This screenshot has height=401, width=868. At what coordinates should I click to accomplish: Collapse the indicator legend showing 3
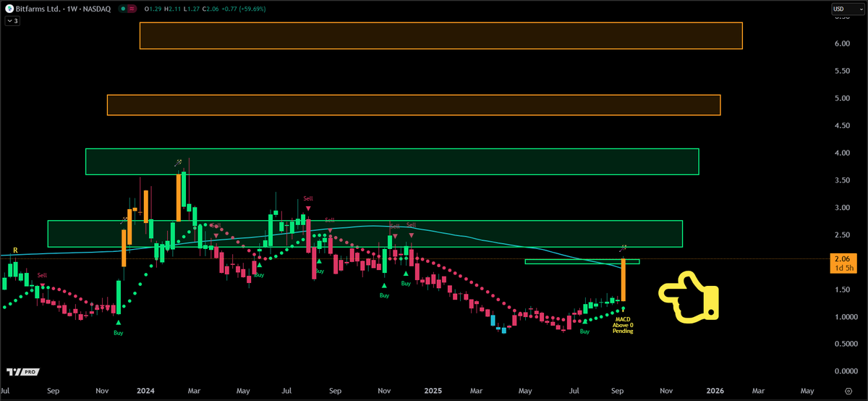coord(12,22)
